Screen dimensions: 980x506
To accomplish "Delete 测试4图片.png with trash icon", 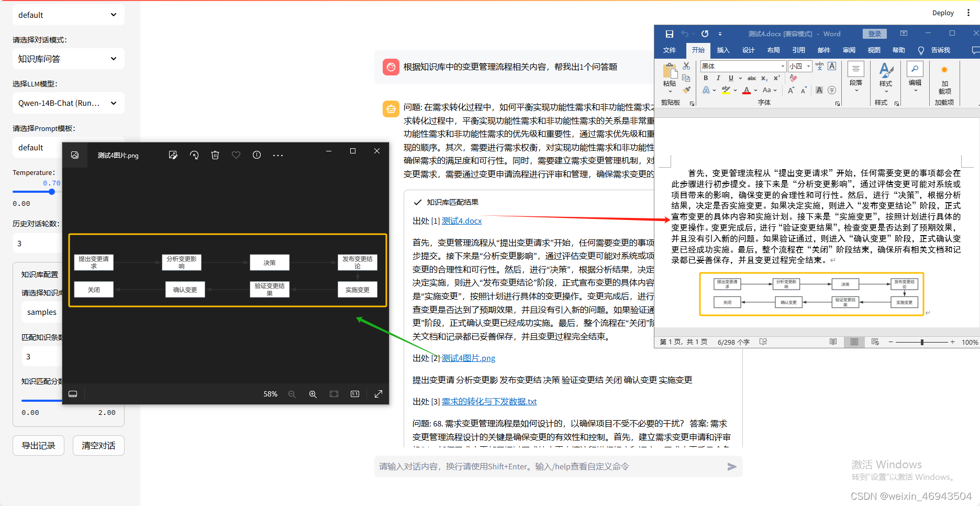I will tap(215, 155).
